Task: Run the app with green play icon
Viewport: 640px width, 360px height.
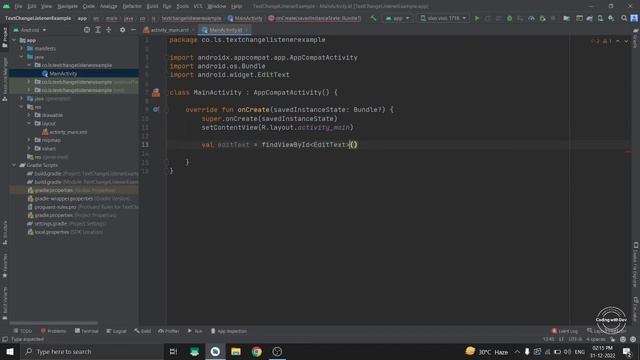Action: [477, 18]
